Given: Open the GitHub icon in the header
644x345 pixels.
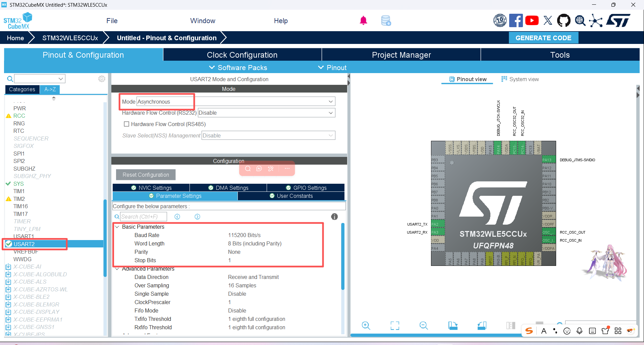Looking at the screenshot, I should pyautogui.click(x=563, y=21).
